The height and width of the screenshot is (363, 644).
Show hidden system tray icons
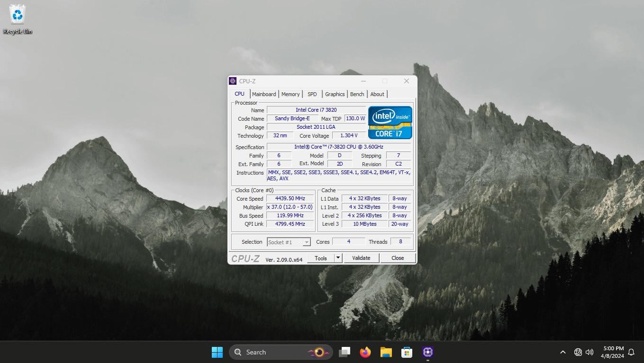(x=562, y=352)
